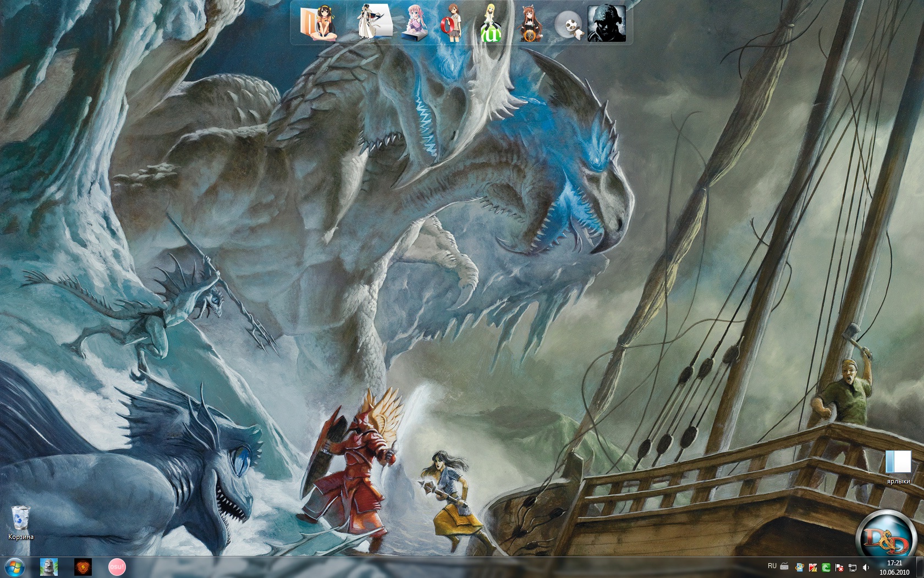Open the on-screen keyboard tray icon
The width and height of the screenshot is (924, 578).
tap(784, 567)
